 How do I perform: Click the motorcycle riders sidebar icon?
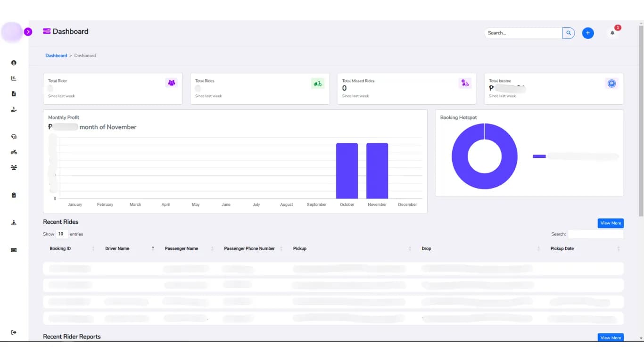pyautogui.click(x=14, y=152)
